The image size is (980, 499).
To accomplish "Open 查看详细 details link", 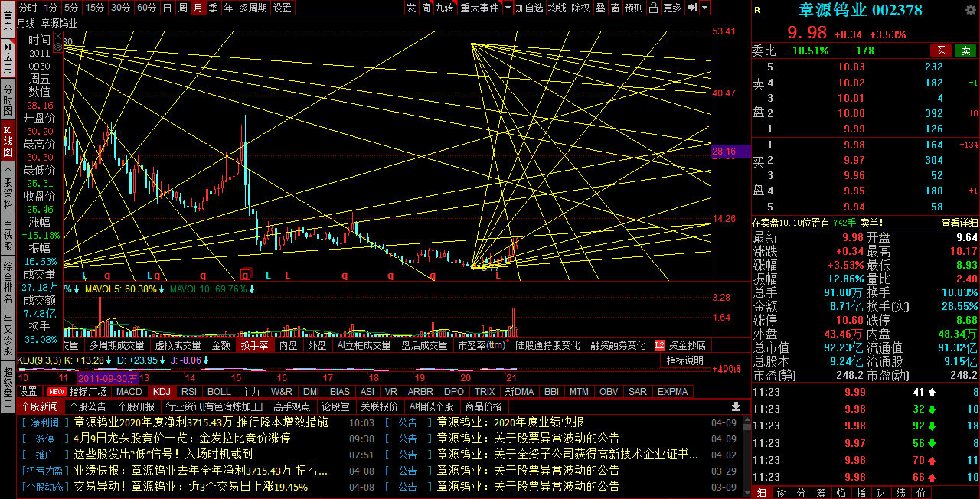I will [x=959, y=223].
